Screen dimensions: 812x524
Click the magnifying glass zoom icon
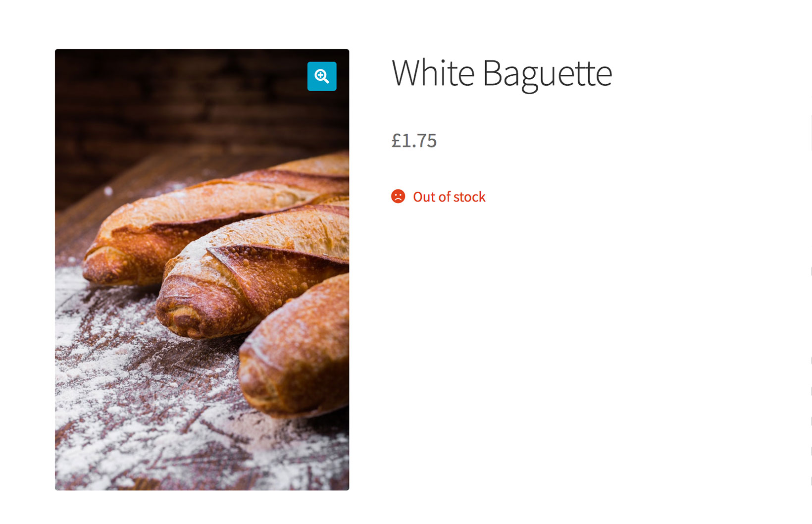pos(322,76)
